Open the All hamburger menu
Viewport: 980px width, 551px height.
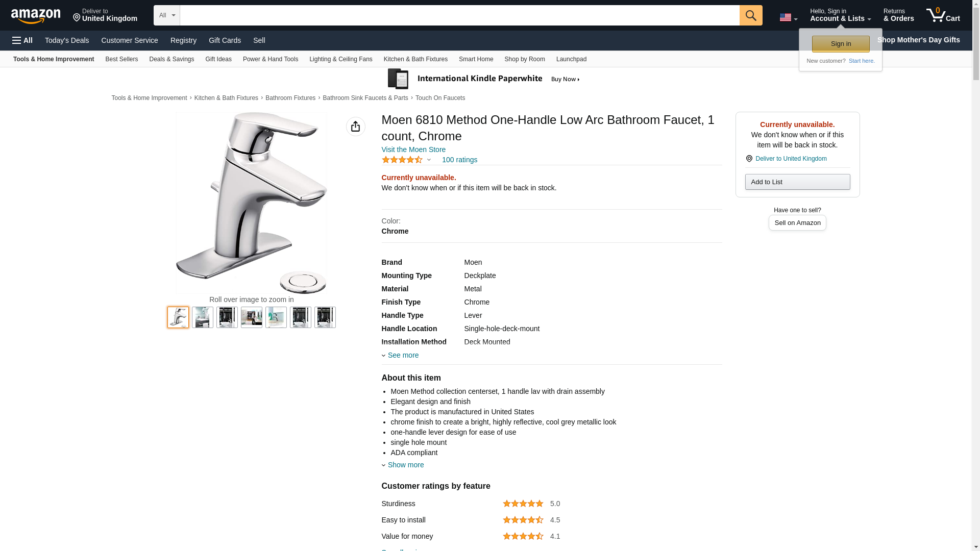point(22,40)
